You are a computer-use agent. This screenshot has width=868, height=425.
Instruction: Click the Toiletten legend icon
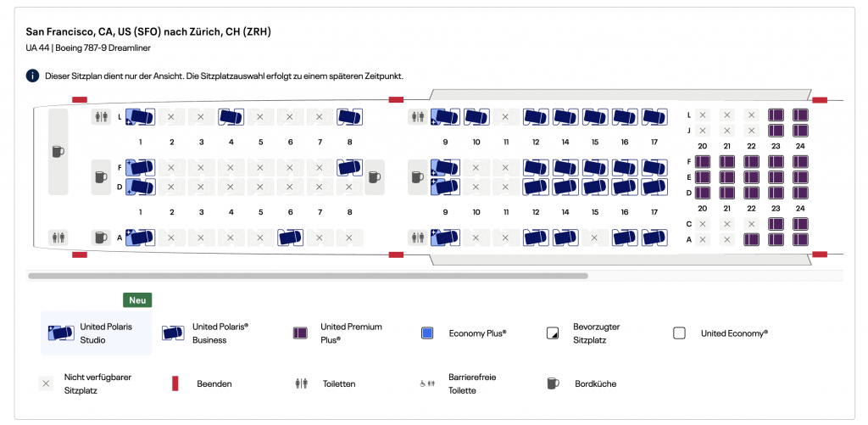tap(301, 383)
